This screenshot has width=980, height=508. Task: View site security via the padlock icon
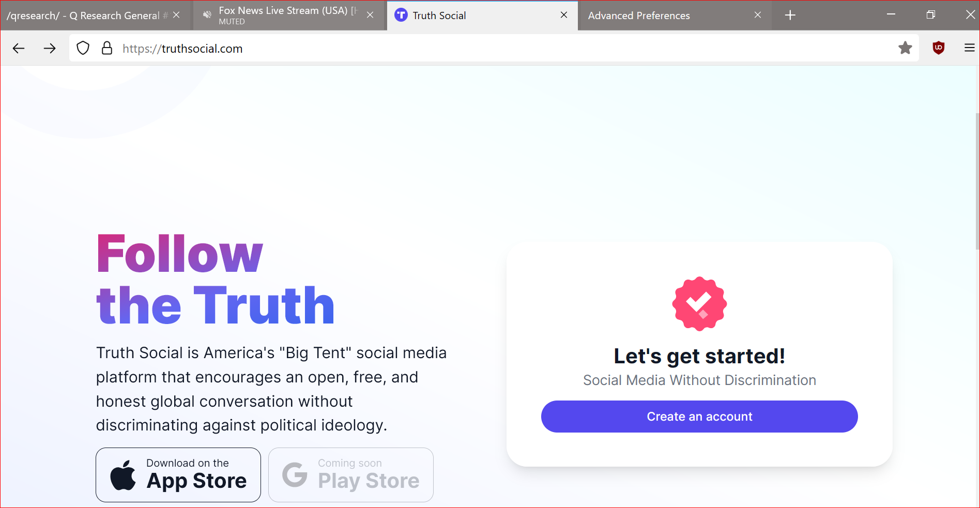pos(107,48)
